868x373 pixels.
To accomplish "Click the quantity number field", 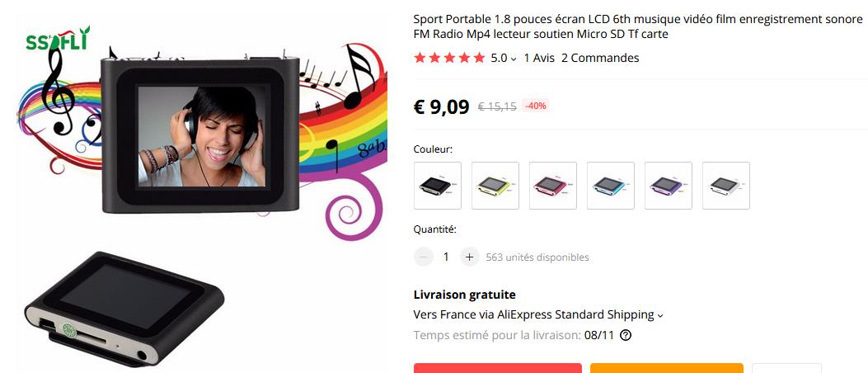I will click(446, 257).
